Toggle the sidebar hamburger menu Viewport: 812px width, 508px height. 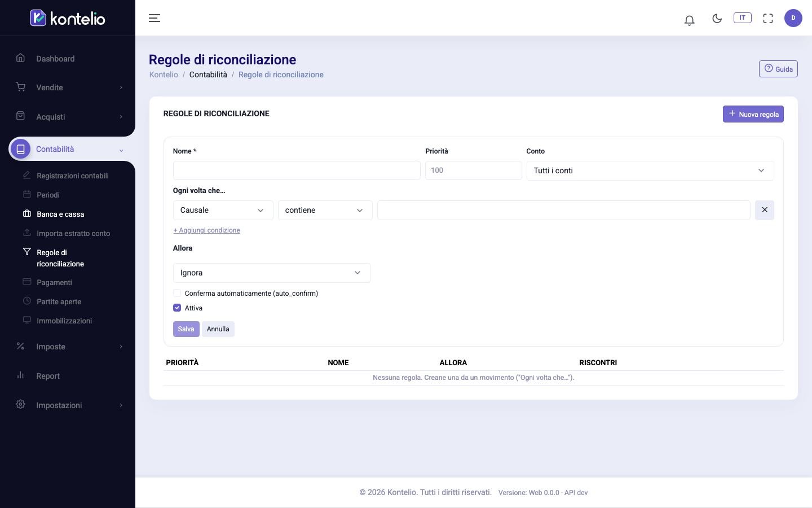(x=155, y=18)
